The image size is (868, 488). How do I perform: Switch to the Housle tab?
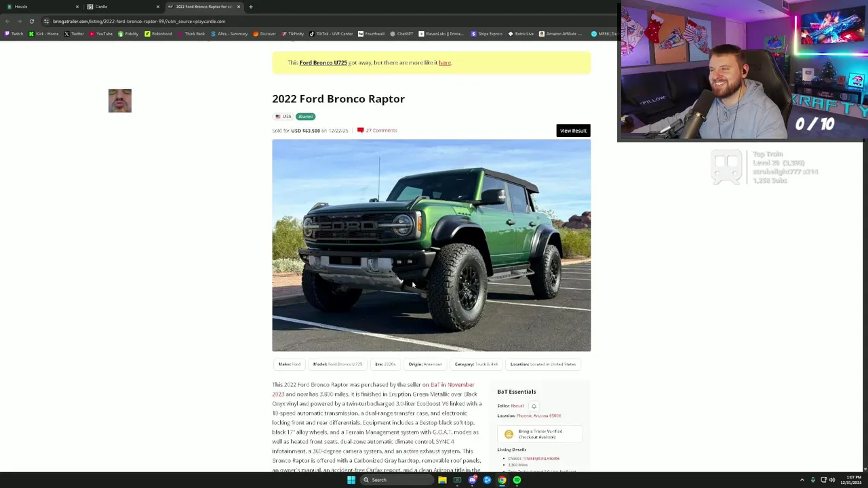(41, 7)
